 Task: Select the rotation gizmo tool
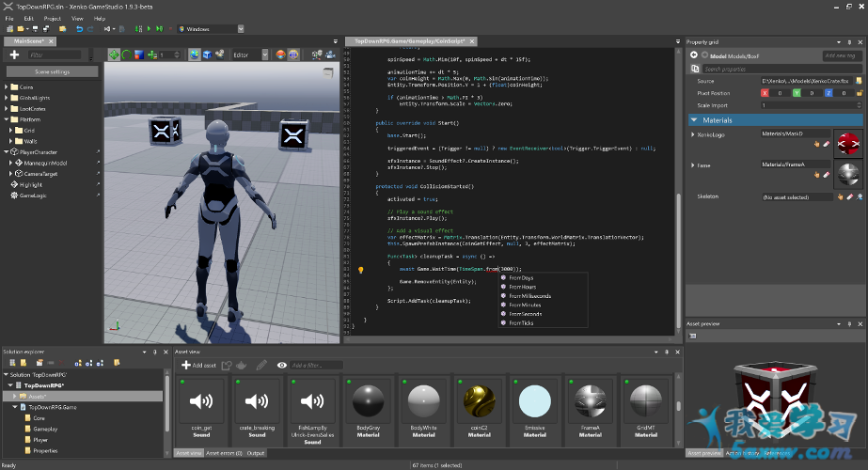coord(126,55)
